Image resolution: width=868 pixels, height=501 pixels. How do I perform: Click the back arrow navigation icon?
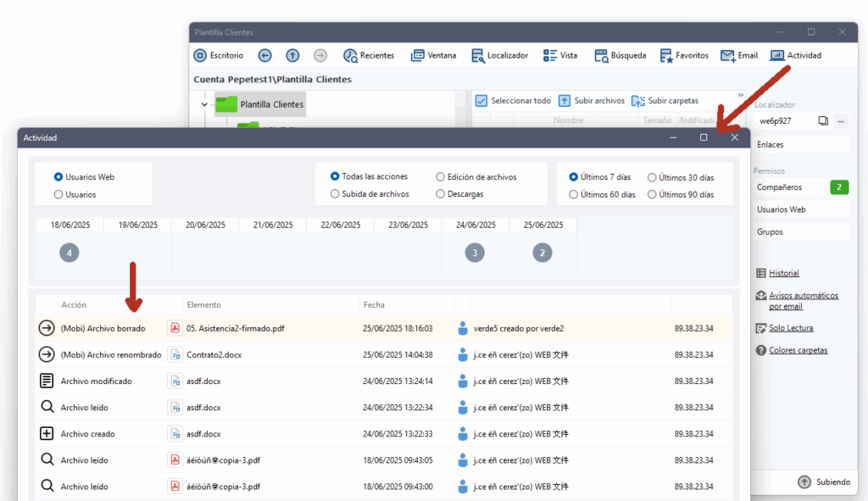click(264, 55)
